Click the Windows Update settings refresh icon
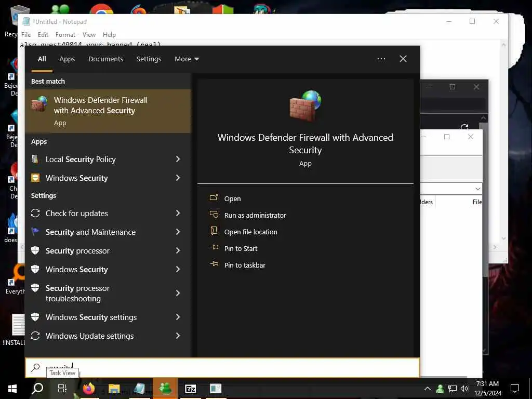Viewport: 532px width, 399px height. (35, 336)
